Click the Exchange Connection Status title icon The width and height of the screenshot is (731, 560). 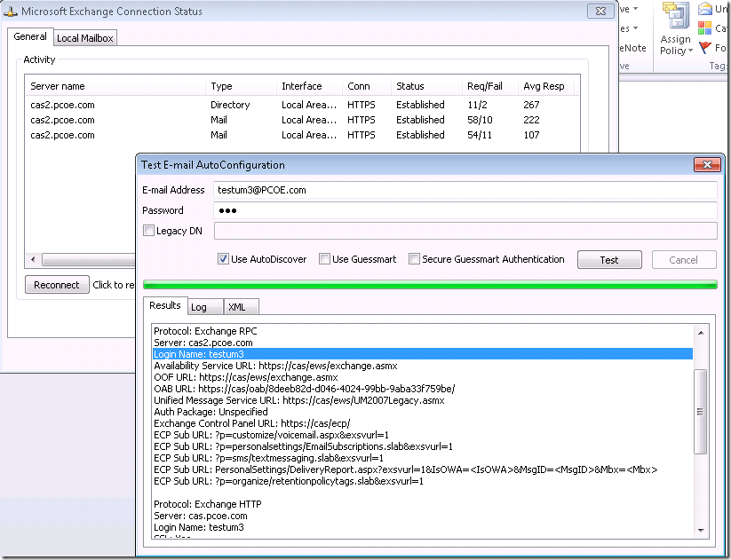click(11, 12)
